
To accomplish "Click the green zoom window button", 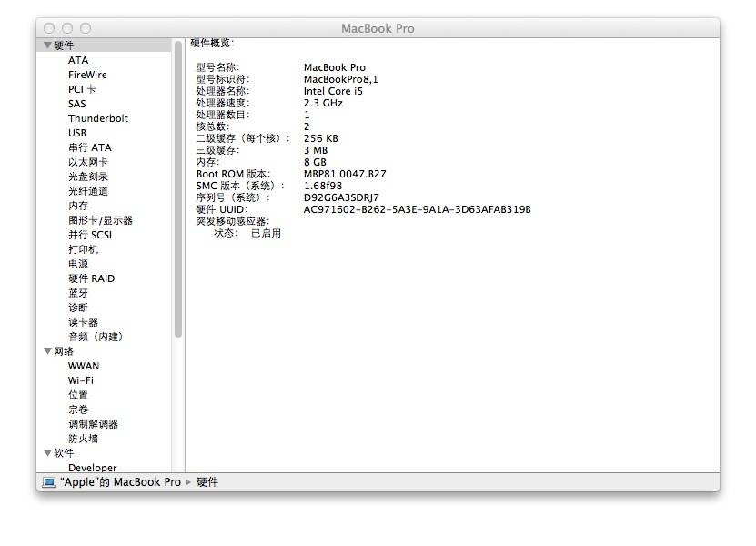I will (x=86, y=29).
